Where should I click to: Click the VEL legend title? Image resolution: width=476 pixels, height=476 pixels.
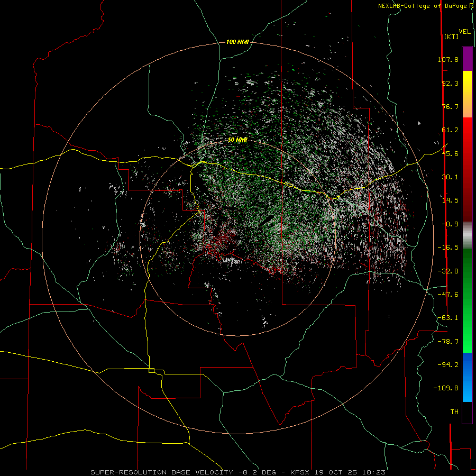[x=465, y=32]
